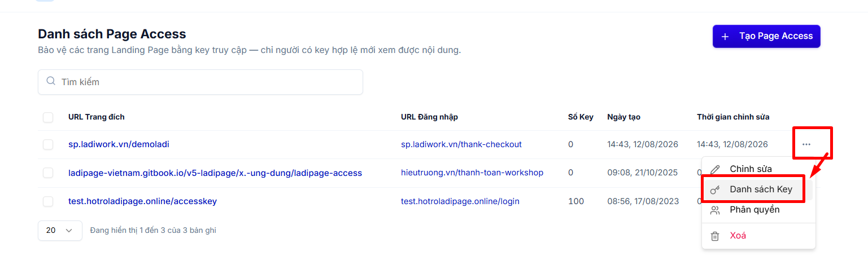The height and width of the screenshot is (278, 868).
Task: Click the plus icon on Tạo Page Access
Action: [725, 36]
